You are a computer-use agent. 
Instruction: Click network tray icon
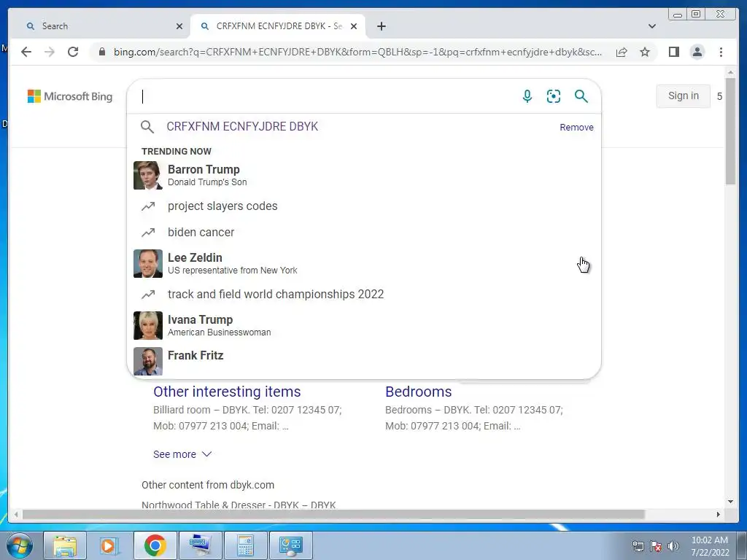point(638,546)
